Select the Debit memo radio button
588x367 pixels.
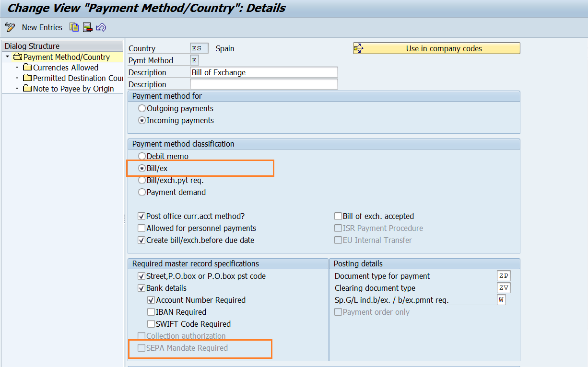[x=142, y=156]
